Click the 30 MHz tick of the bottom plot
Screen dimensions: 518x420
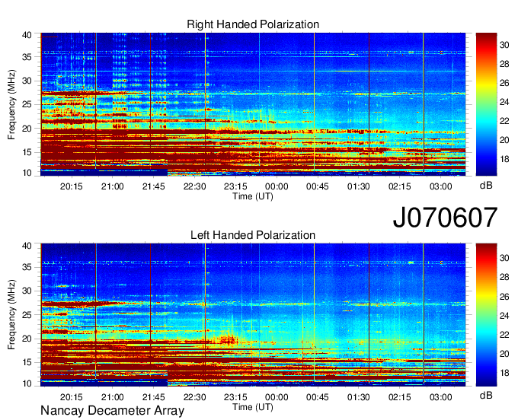[27, 291]
